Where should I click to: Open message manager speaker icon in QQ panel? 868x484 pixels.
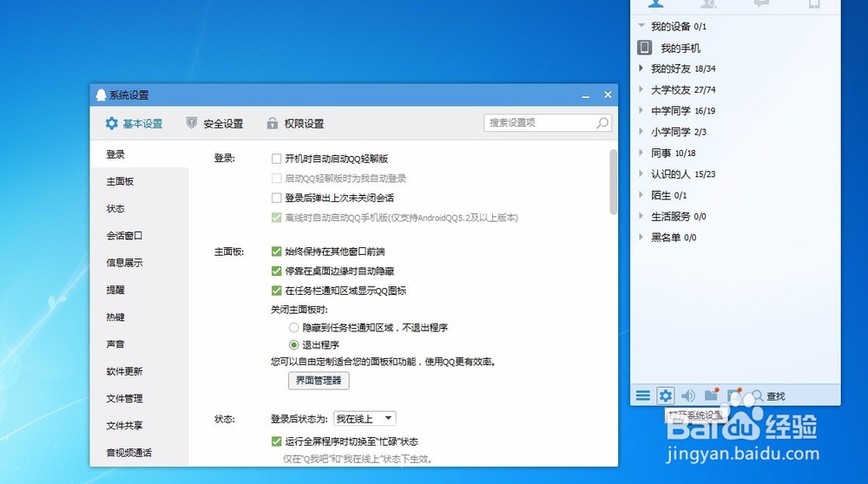click(x=688, y=396)
